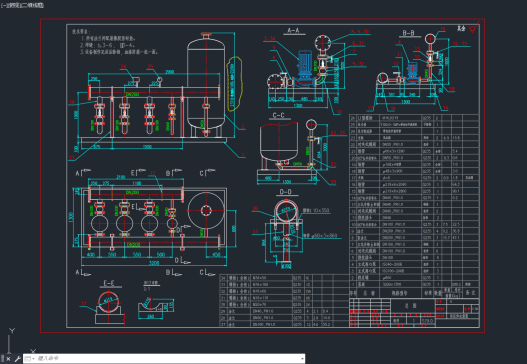
Task: Select the E-E section view label
Action: [109, 284]
